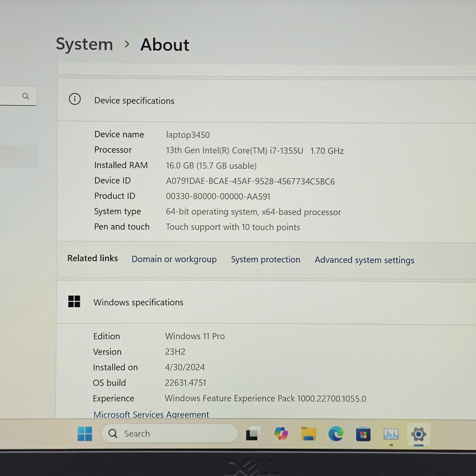Screen dimensions: 476x476
Task: Expand the Windows specifications header
Action: pyautogui.click(x=266, y=302)
